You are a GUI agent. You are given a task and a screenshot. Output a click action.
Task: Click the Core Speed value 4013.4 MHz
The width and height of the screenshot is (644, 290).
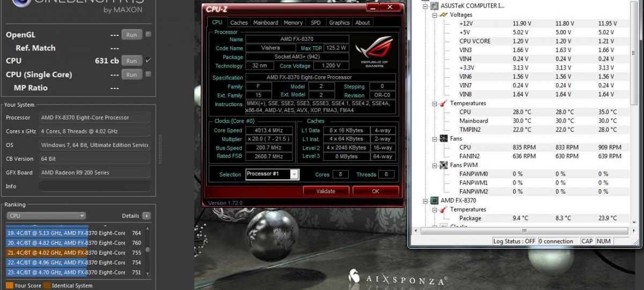point(269,130)
